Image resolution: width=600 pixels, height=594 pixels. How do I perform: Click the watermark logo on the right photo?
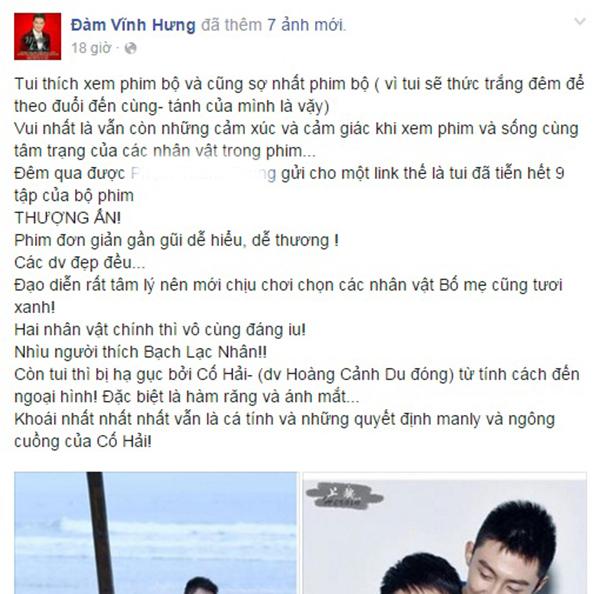pyautogui.click(x=344, y=496)
